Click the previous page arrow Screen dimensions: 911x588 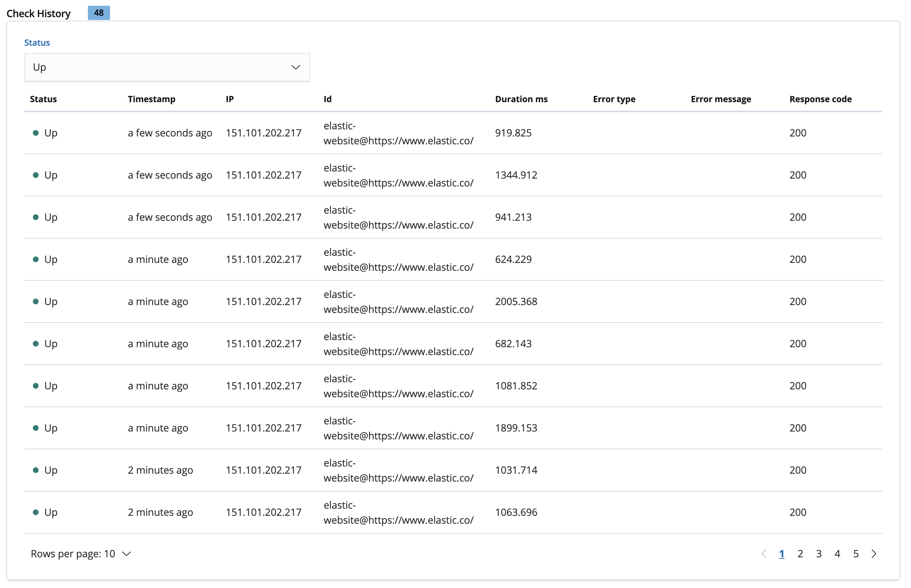pos(764,554)
